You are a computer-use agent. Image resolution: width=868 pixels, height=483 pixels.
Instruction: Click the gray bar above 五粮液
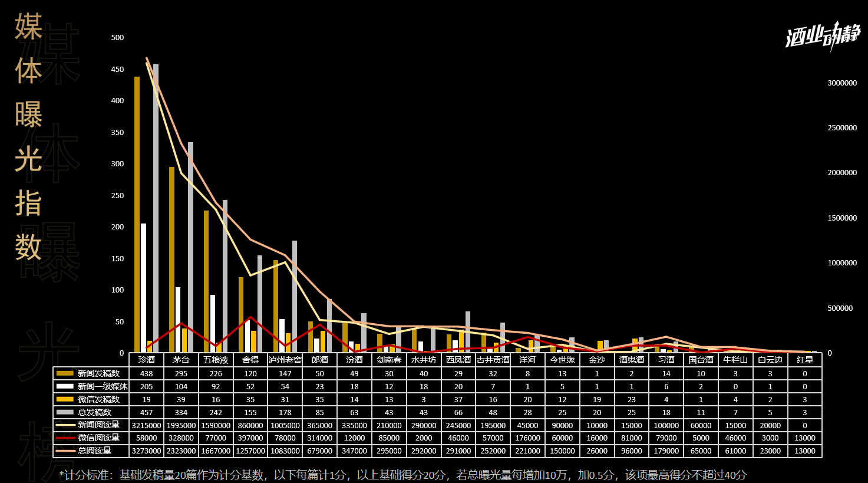(x=225, y=276)
